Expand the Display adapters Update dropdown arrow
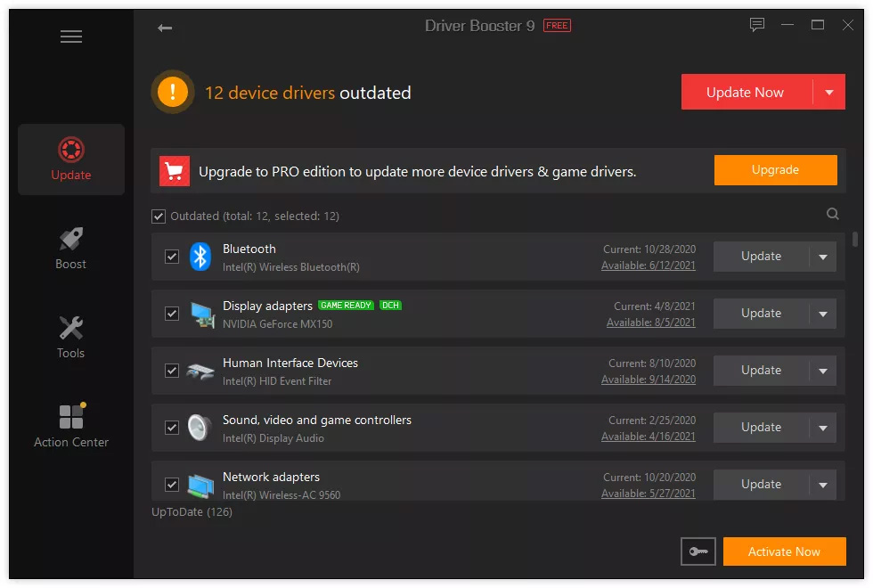 (x=823, y=314)
